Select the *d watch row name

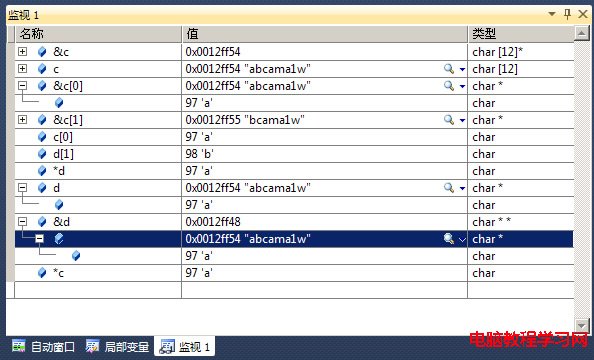point(59,171)
